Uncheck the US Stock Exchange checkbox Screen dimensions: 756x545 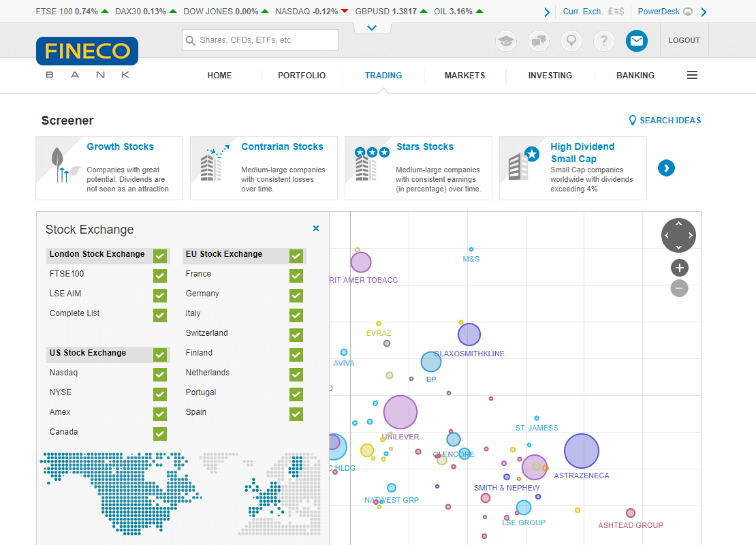point(160,355)
